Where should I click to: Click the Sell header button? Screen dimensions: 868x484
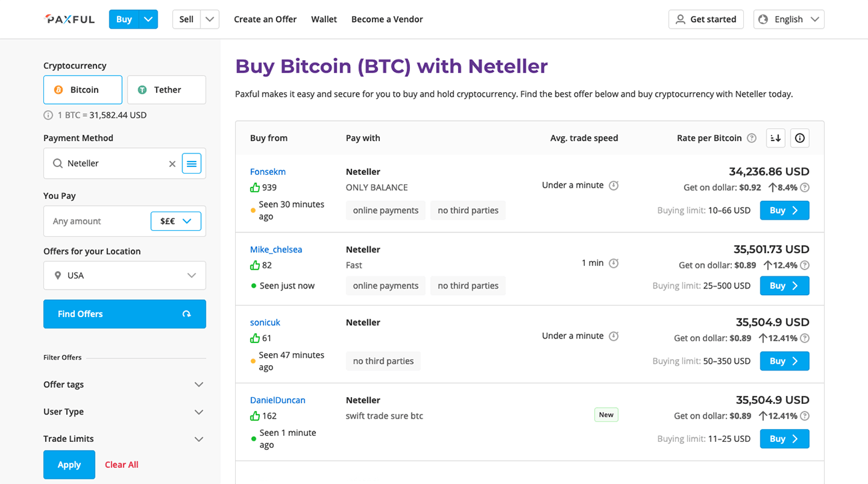[x=186, y=19]
